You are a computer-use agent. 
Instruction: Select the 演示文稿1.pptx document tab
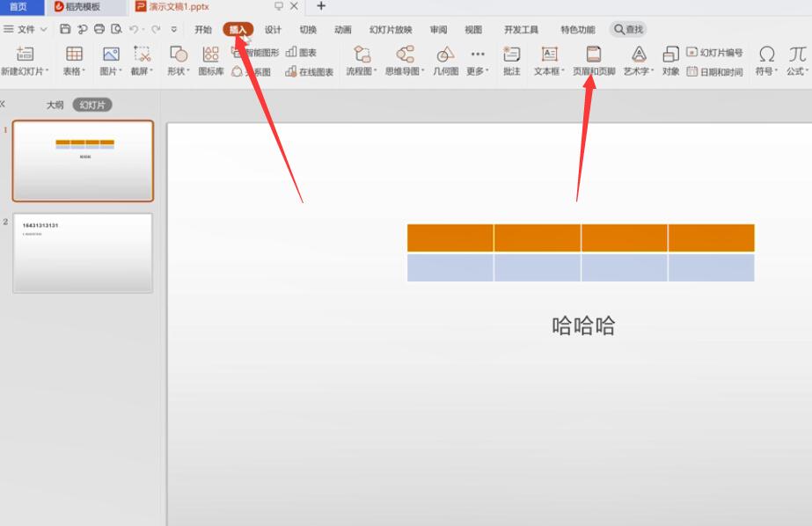[179, 7]
